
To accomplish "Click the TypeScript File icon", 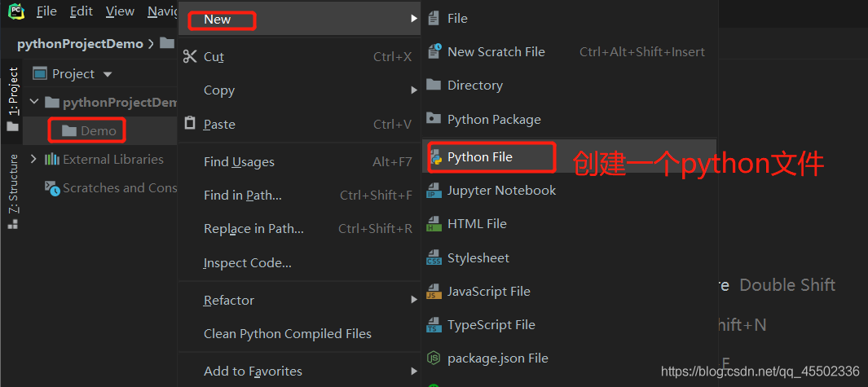I will pos(434,325).
